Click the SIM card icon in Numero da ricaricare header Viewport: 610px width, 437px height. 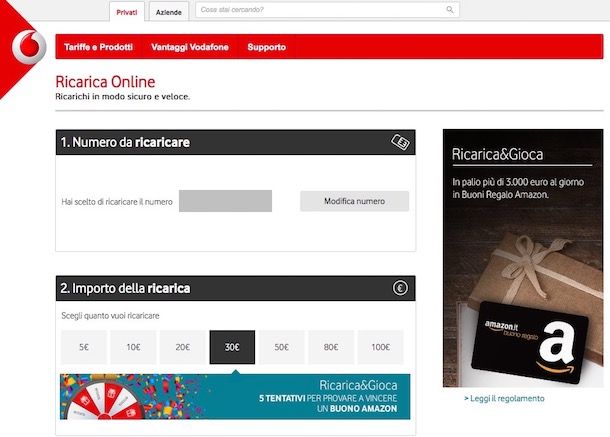[x=400, y=142]
